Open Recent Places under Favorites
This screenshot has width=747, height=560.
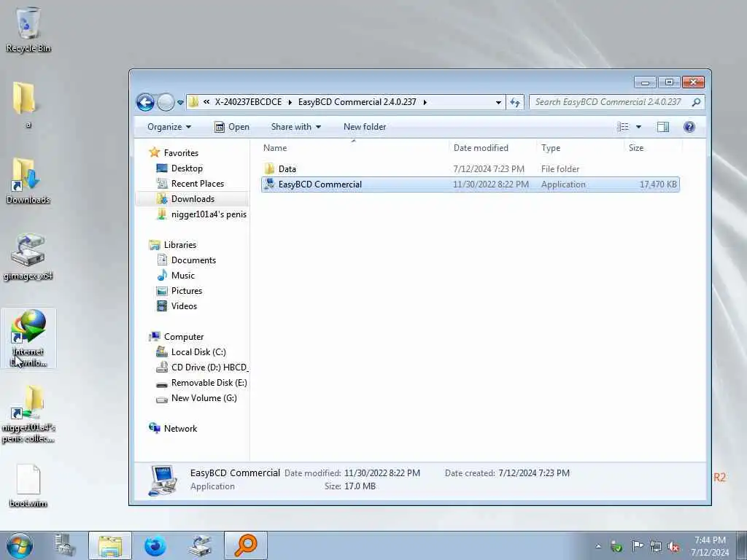190,183
